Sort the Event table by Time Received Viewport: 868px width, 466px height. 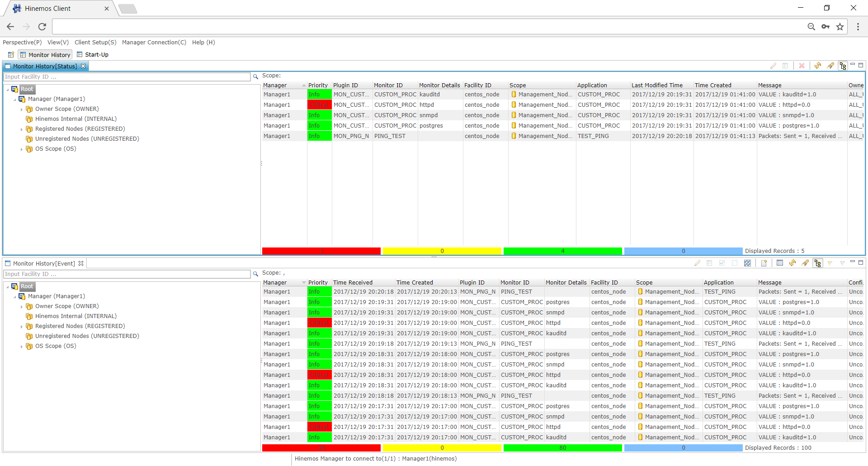click(x=363, y=282)
